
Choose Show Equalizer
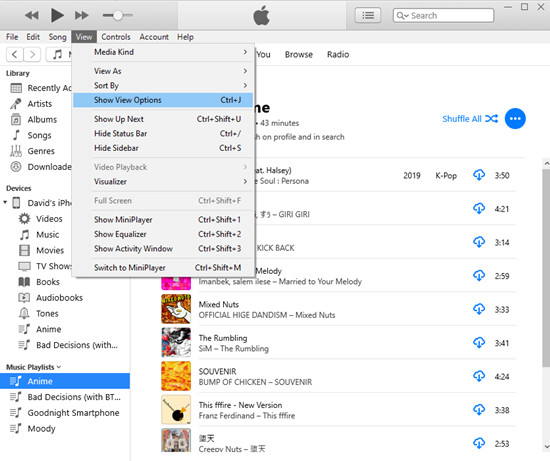[163, 234]
